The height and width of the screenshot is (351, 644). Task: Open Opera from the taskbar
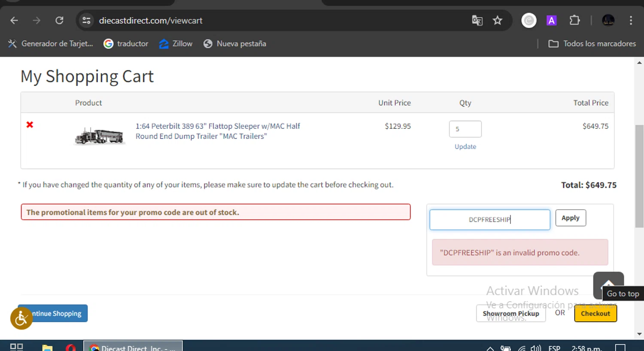point(71,347)
